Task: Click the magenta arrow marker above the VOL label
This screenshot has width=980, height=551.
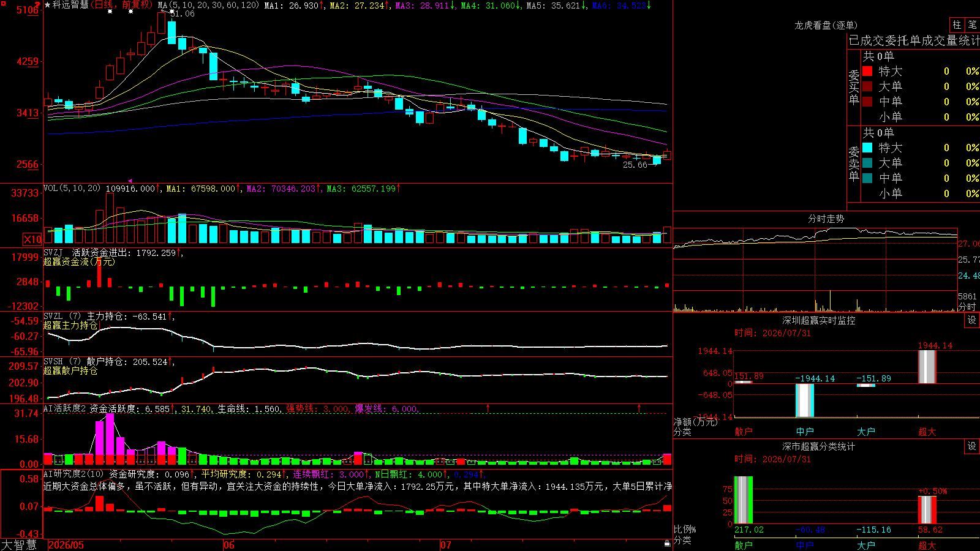Action: [130, 181]
